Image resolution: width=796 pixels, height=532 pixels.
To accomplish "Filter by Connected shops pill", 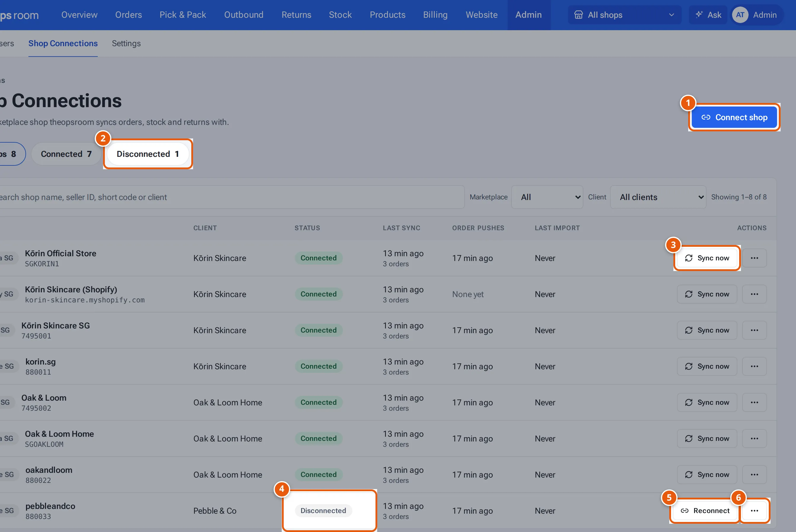I will pyautogui.click(x=66, y=154).
